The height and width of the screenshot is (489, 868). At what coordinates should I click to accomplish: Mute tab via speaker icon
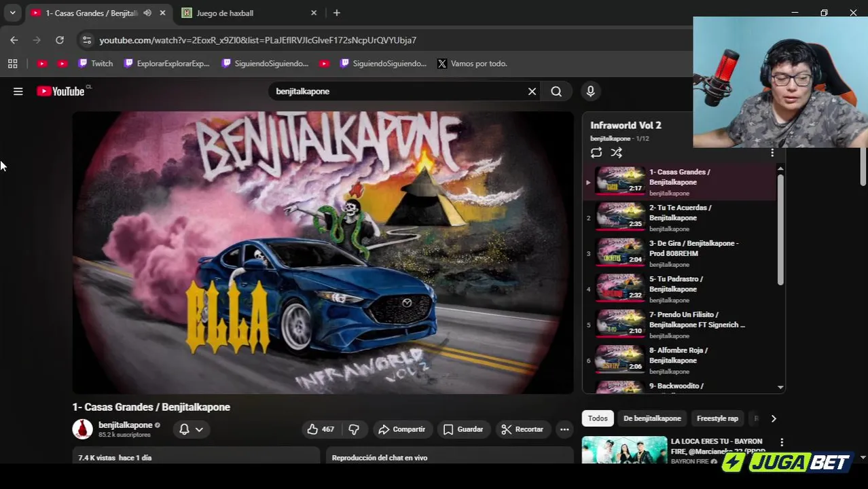(147, 13)
